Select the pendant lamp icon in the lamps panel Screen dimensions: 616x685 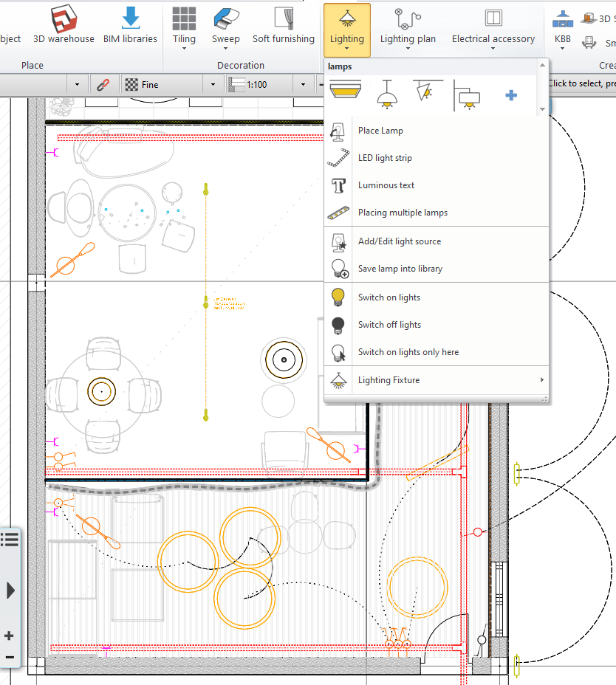387,93
